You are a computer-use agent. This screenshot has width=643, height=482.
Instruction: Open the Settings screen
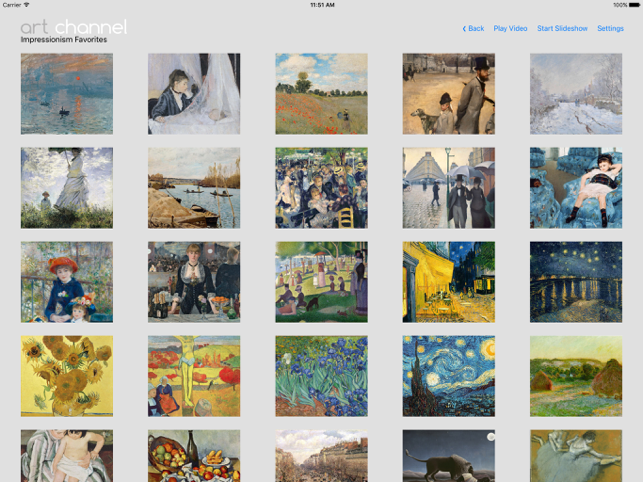[610, 28]
